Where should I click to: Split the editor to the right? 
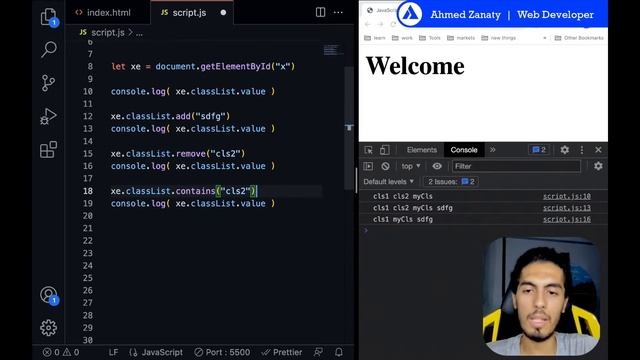coord(320,12)
